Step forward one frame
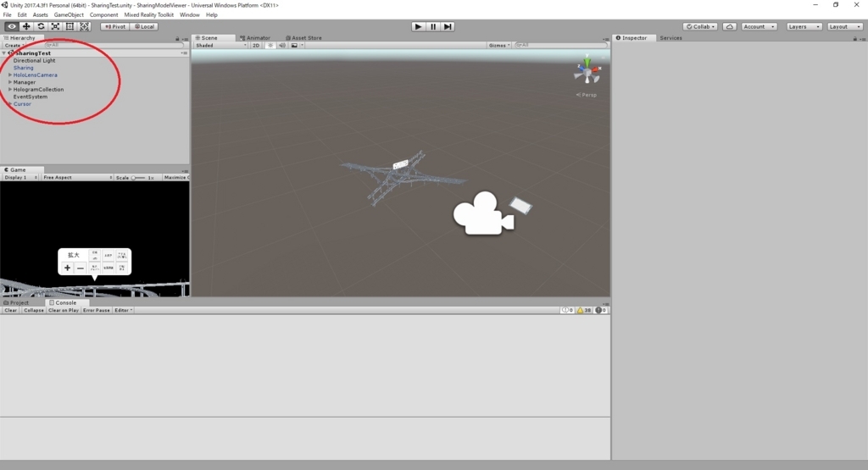This screenshot has width=868, height=470. 448,26
